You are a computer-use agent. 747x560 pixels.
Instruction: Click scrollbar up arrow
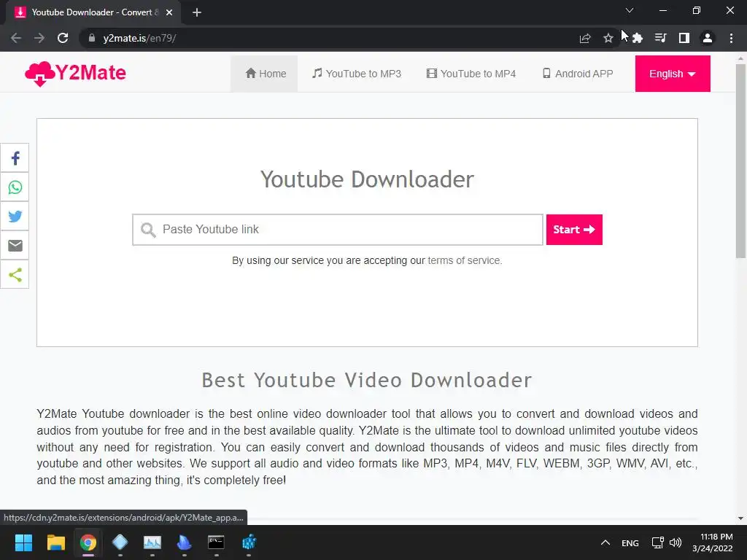[x=740, y=59]
